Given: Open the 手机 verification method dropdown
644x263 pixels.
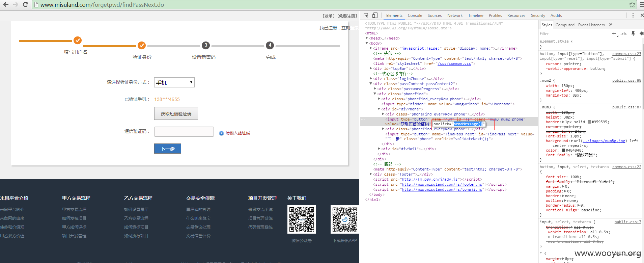Looking at the screenshot, I should pos(174,82).
